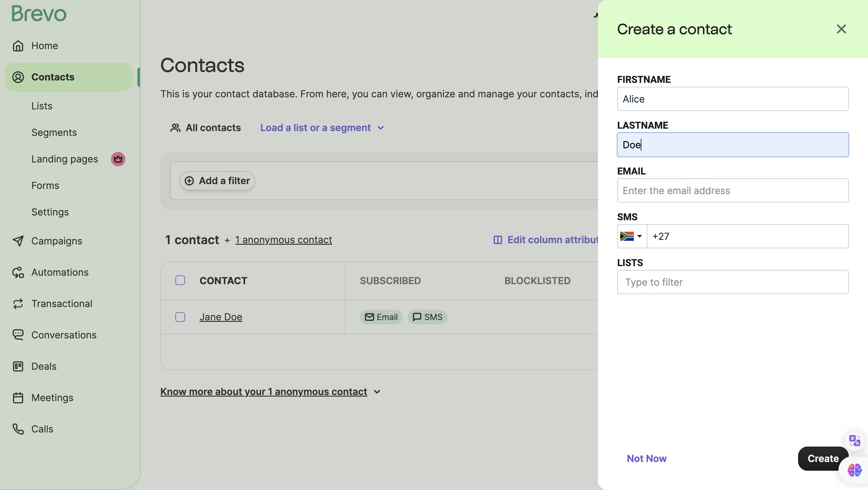Click the Landing pages crown badge
Image resolution: width=868 pixels, height=490 pixels.
(x=118, y=159)
